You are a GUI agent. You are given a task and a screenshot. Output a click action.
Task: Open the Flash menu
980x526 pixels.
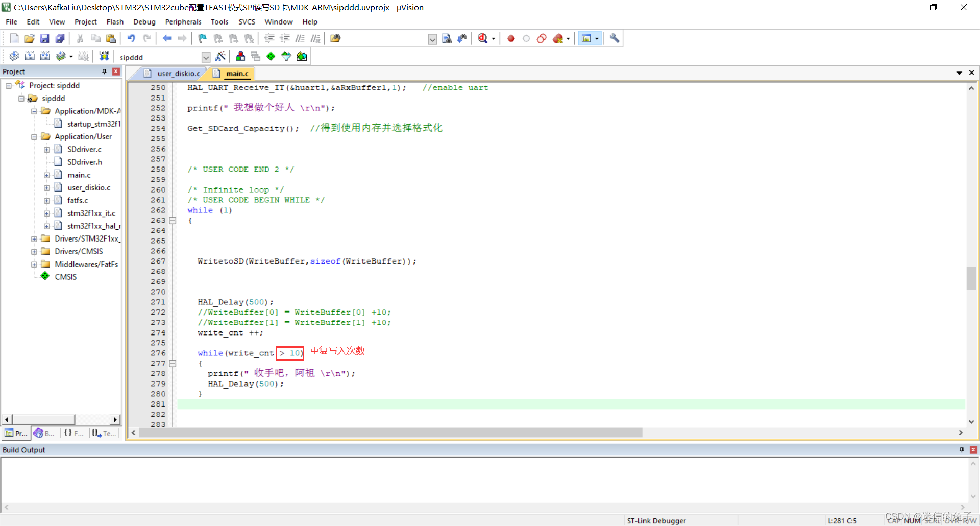point(115,22)
